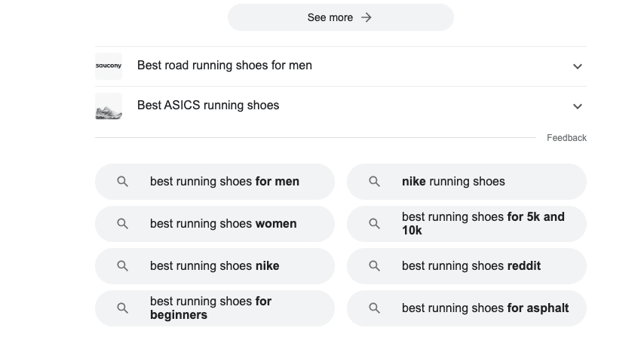Select best running shoes nike suggestion
Screen dimensions: 644x340
tap(215, 266)
